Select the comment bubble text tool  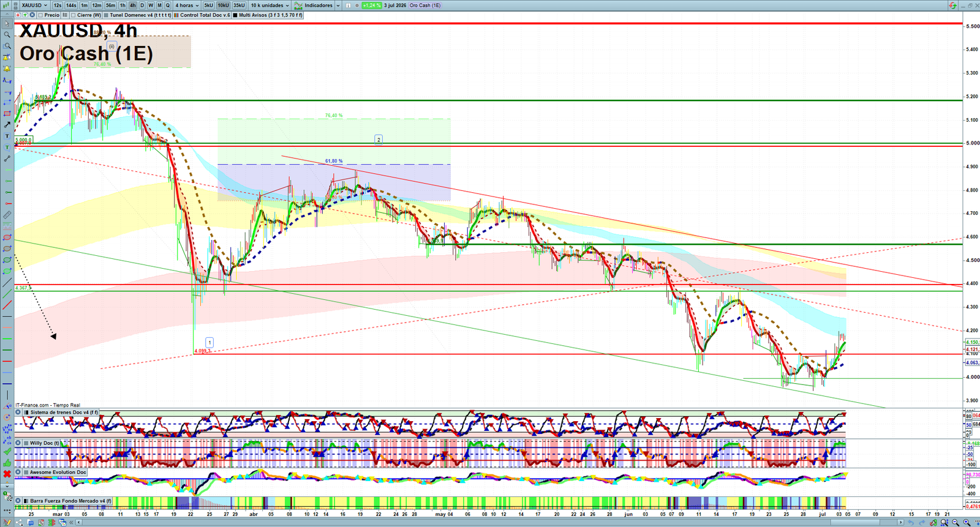pyautogui.click(x=7, y=148)
